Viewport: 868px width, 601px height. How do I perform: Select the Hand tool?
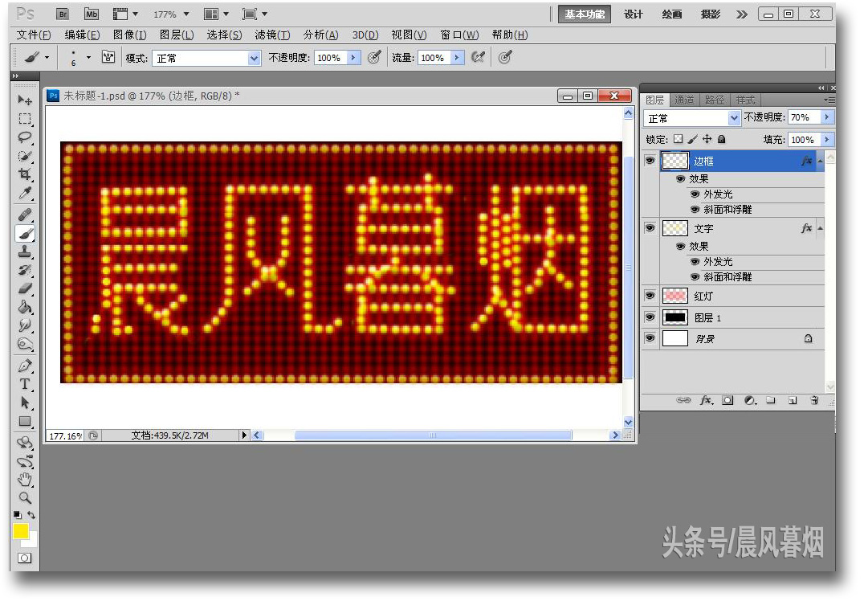[x=25, y=480]
